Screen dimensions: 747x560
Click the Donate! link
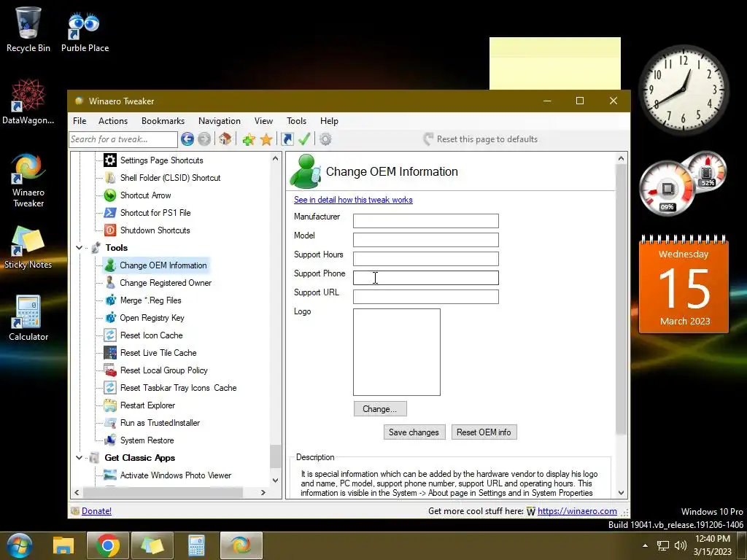click(96, 511)
